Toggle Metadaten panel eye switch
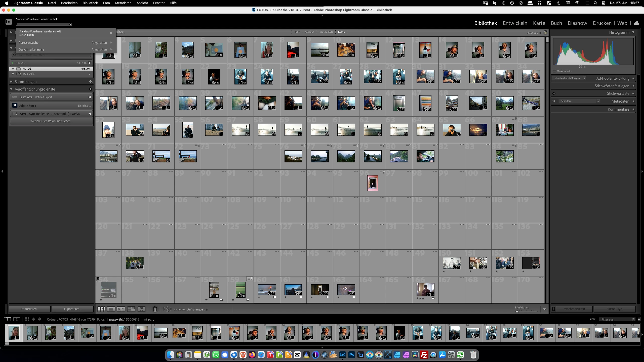Screen dimensions: 644x362 [x=554, y=101]
